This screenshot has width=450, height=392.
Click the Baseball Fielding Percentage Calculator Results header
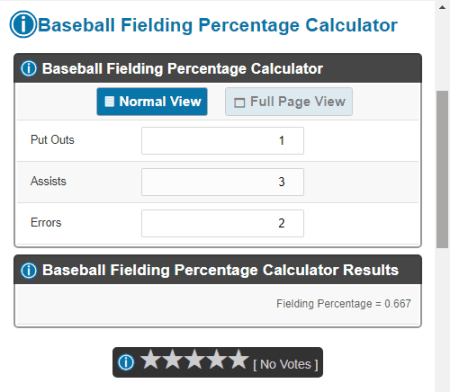tap(220, 270)
